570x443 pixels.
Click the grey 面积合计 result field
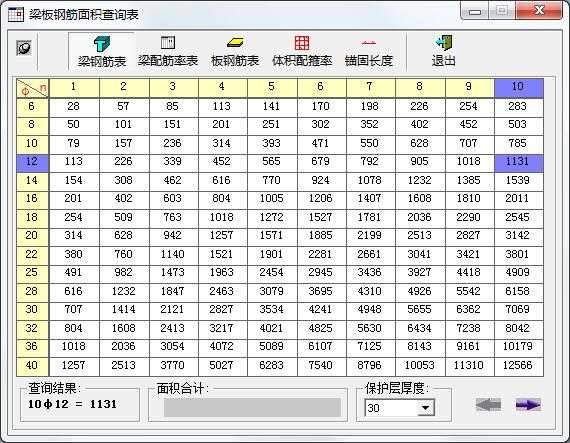click(x=252, y=407)
